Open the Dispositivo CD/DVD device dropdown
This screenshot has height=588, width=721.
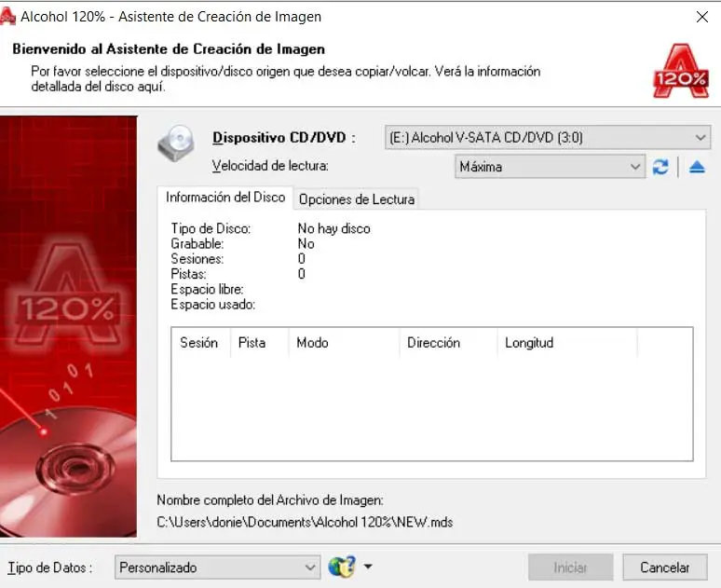click(547, 138)
